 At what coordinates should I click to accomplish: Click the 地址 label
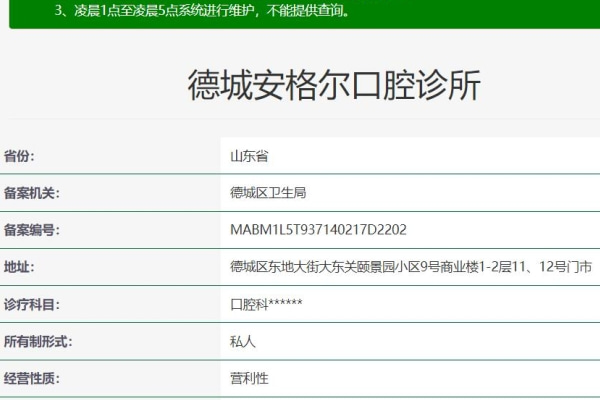[x=19, y=267]
